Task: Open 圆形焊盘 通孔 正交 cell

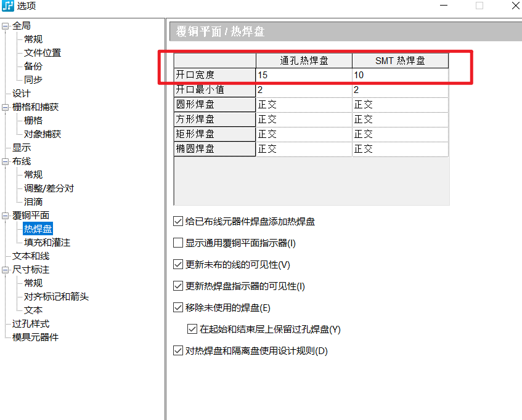Action: pyautogui.click(x=304, y=105)
